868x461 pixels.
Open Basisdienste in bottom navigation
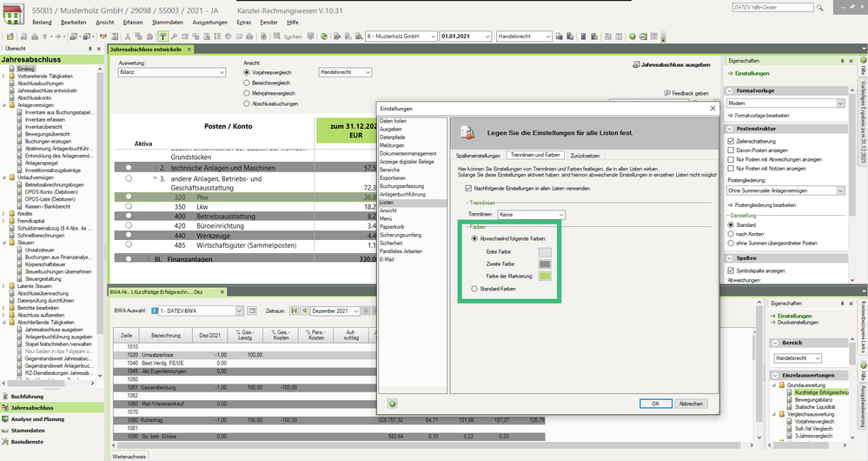[27, 442]
